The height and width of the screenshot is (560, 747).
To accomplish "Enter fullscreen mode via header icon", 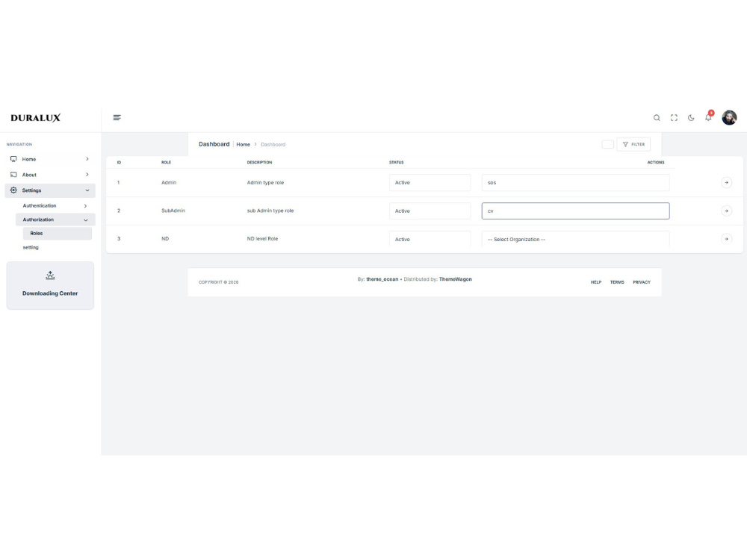I will tap(674, 118).
